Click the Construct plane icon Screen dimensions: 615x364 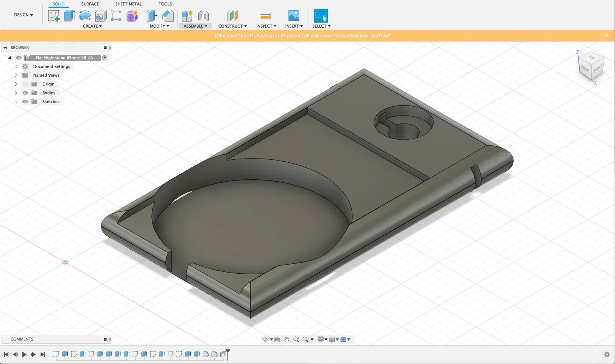(x=232, y=16)
